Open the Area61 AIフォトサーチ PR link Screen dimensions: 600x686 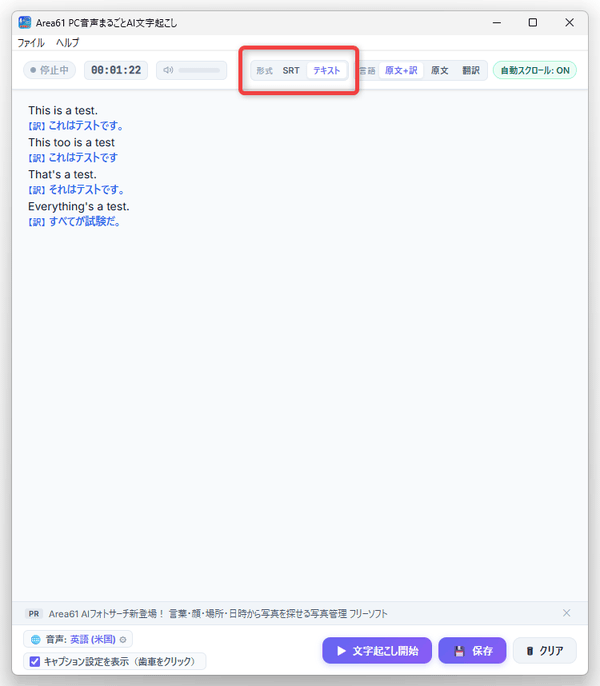[218, 614]
